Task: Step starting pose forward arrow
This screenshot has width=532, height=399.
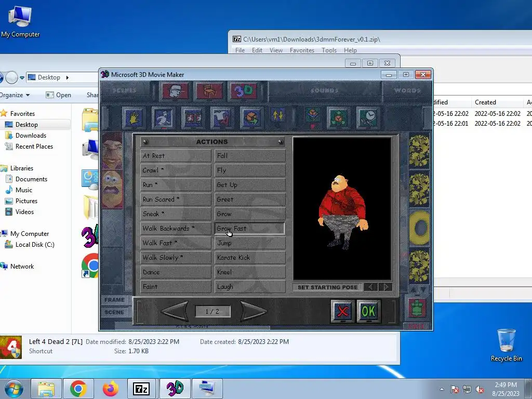Action: tap(385, 287)
